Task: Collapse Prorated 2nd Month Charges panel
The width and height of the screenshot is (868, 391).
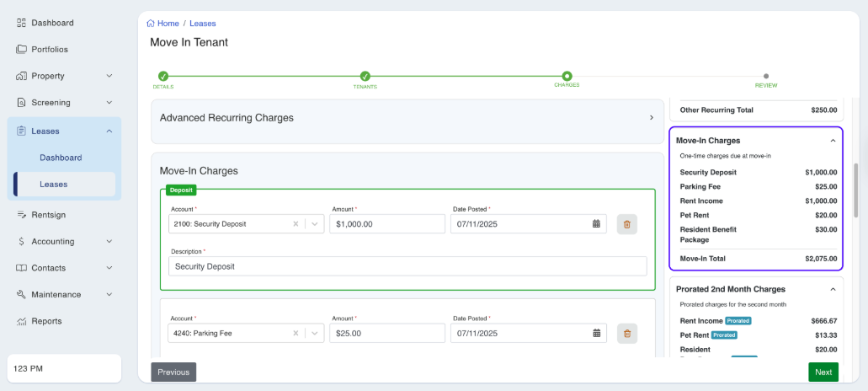Action: pyautogui.click(x=833, y=289)
